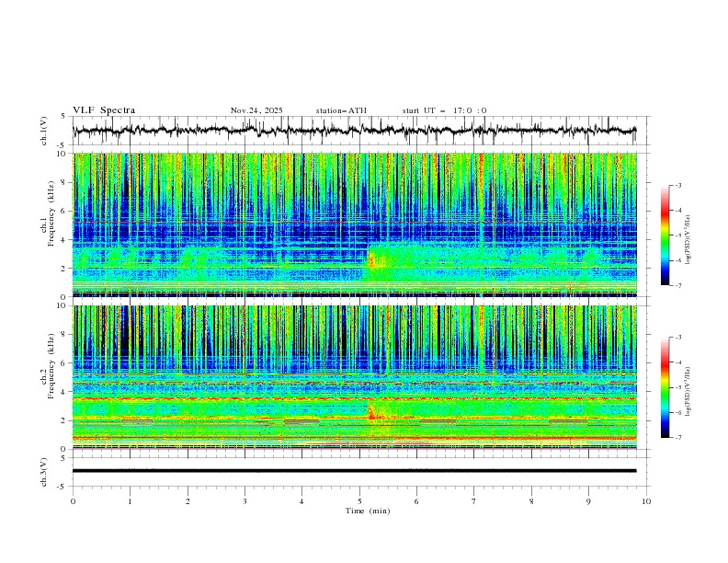
Task: Click the '8' kHz tick on ch.2 frequency axis
Action: [65, 335]
